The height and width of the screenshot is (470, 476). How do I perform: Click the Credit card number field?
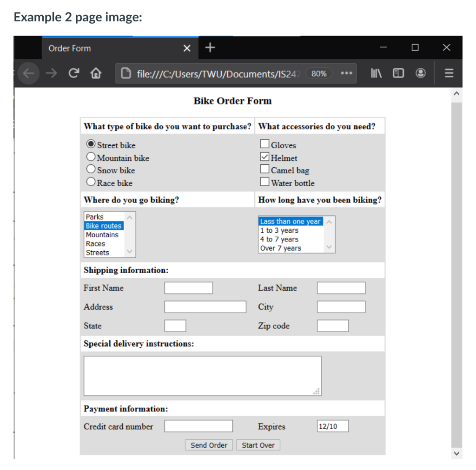tap(198, 426)
